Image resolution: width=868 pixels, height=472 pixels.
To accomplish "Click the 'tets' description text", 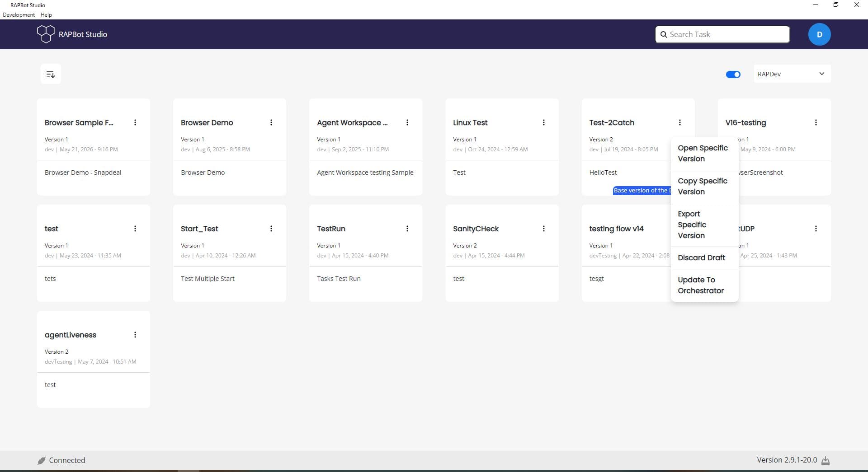I will (x=50, y=279).
